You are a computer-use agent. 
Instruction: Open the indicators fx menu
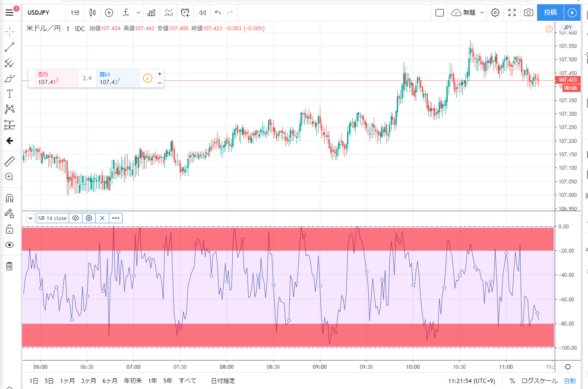click(126, 13)
